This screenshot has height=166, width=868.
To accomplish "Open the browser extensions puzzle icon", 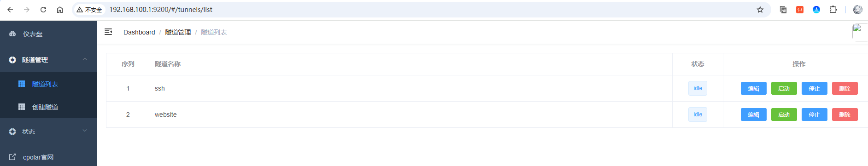I will pos(833,10).
